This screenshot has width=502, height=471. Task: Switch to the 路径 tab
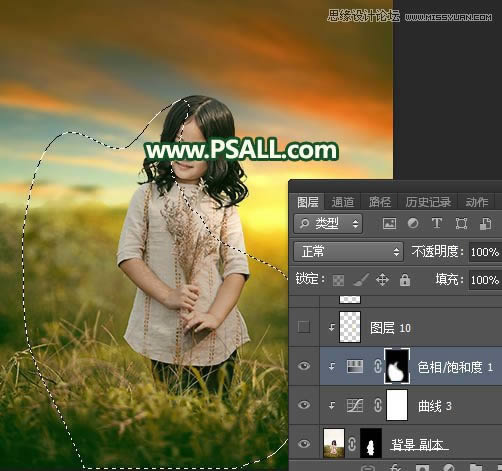pyautogui.click(x=379, y=202)
